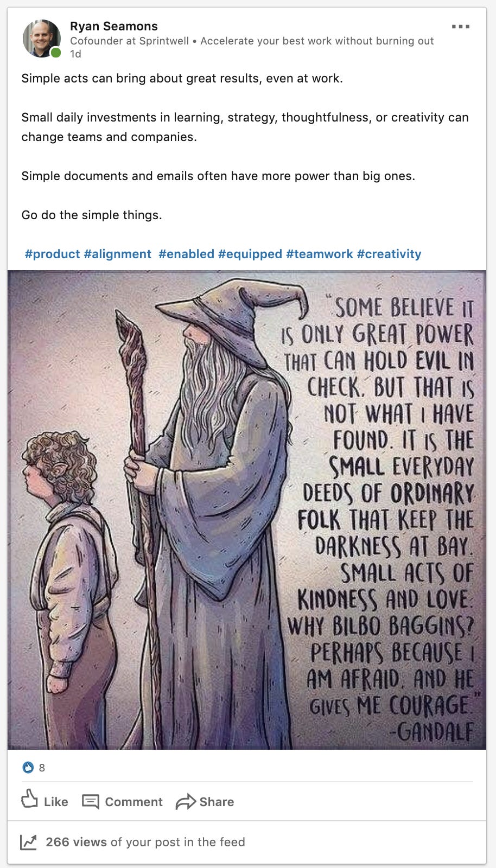Open the #product hashtag
Viewport: 496px width, 868px height.
click(53, 254)
